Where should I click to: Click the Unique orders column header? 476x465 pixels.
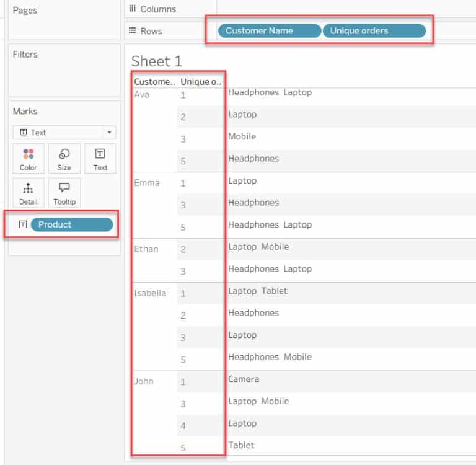pos(200,82)
